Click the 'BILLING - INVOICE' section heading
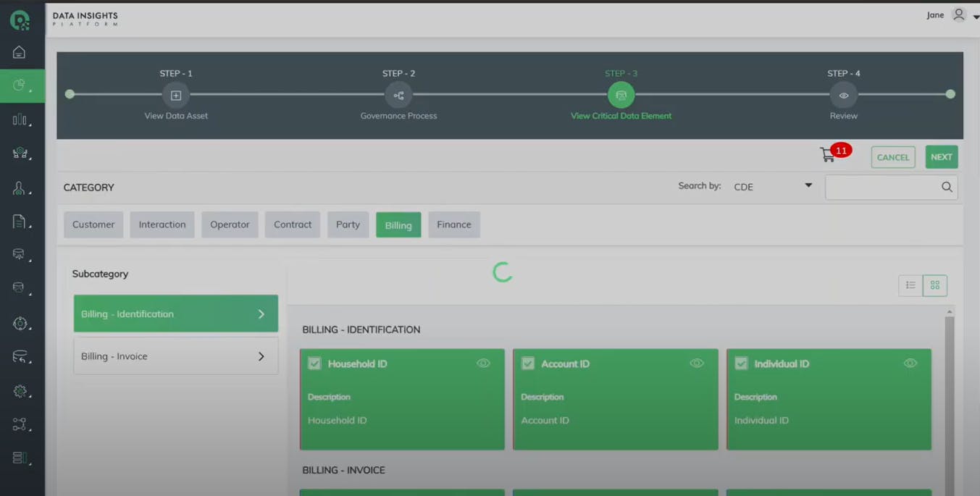The height and width of the screenshot is (496, 980). (343, 470)
